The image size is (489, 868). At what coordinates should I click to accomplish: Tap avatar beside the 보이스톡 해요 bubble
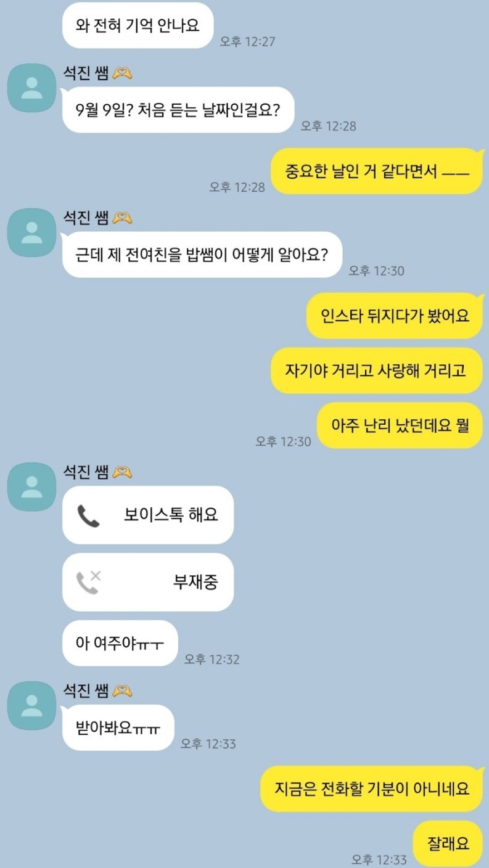click(x=31, y=487)
